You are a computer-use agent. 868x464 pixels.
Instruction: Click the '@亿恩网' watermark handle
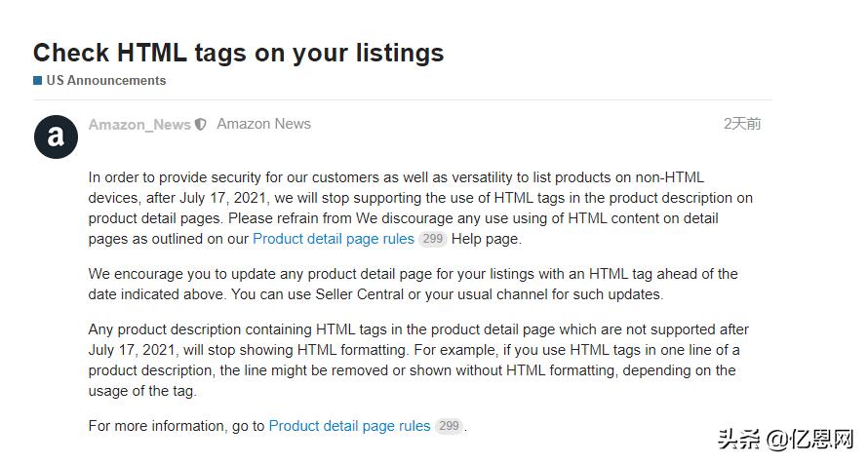coord(811,440)
